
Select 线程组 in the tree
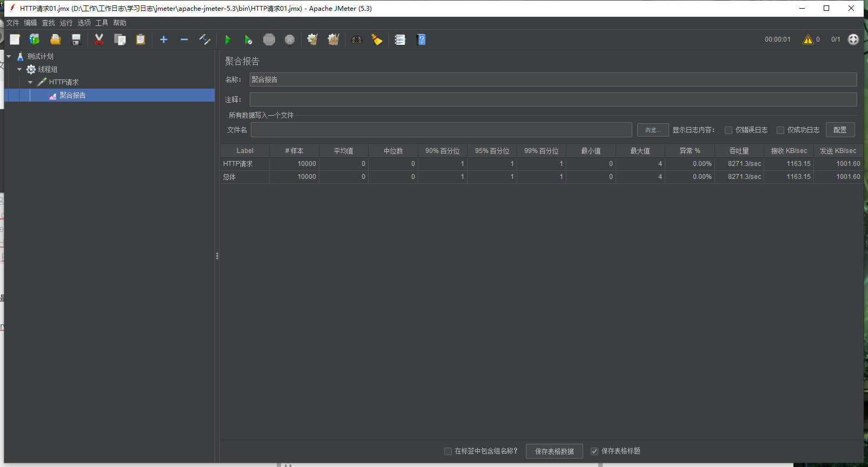48,69
